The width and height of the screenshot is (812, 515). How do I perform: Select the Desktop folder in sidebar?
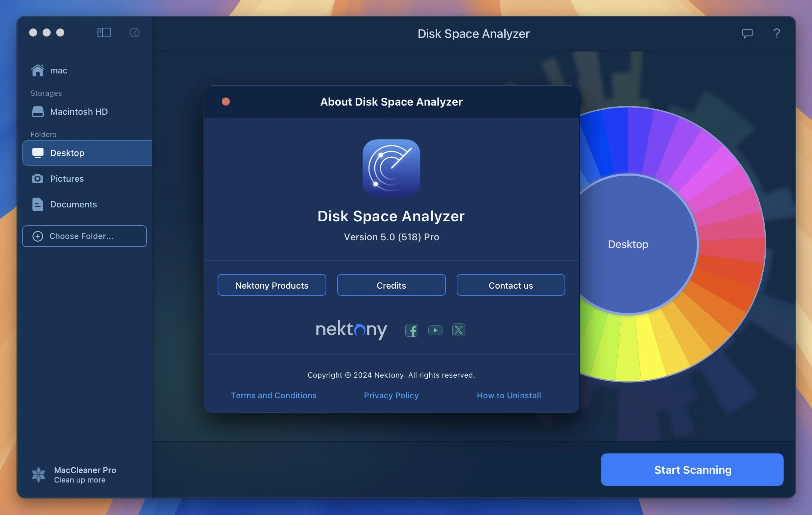point(87,153)
